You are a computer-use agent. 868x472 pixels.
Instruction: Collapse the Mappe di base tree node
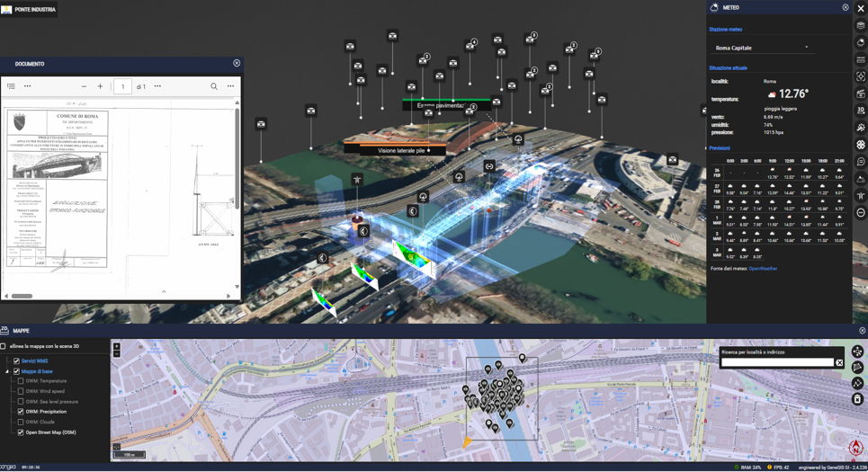(x=7, y=371)
